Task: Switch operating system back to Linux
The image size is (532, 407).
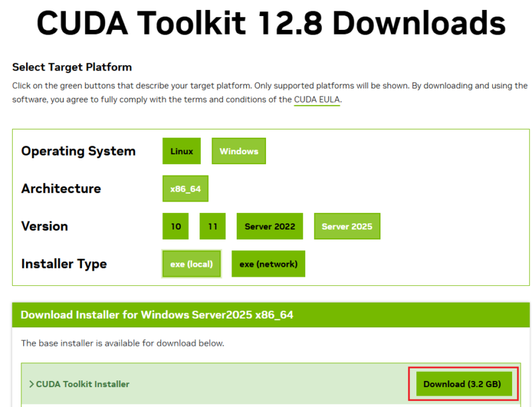Action: (x=181, y=151)
